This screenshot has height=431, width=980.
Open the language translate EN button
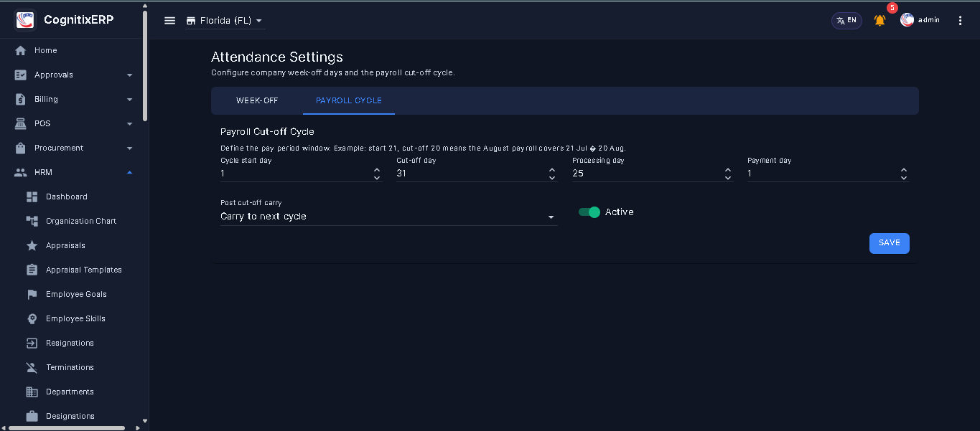tap(846, 20)
